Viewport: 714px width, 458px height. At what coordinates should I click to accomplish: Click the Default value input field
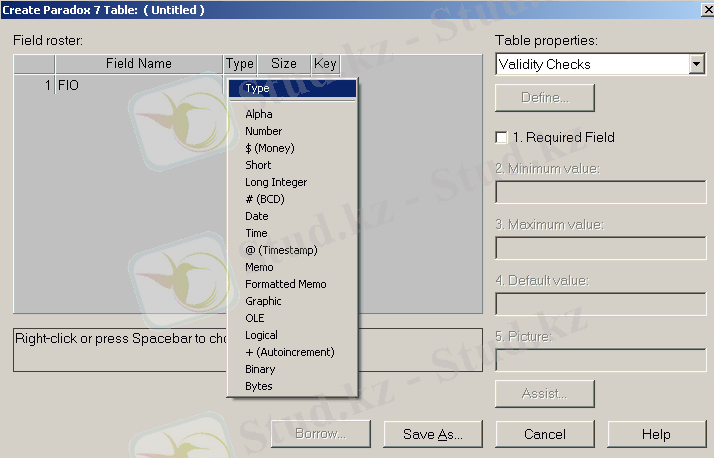(601, 304)
